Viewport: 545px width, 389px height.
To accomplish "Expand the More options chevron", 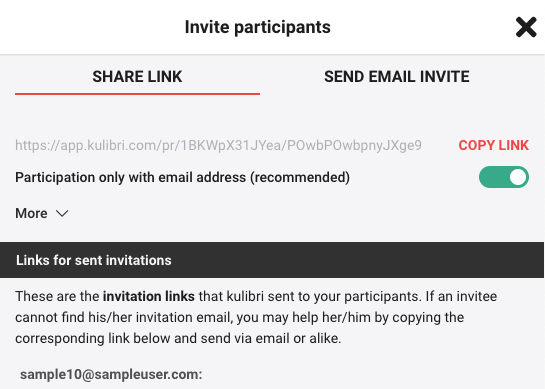I will (62, 213).
